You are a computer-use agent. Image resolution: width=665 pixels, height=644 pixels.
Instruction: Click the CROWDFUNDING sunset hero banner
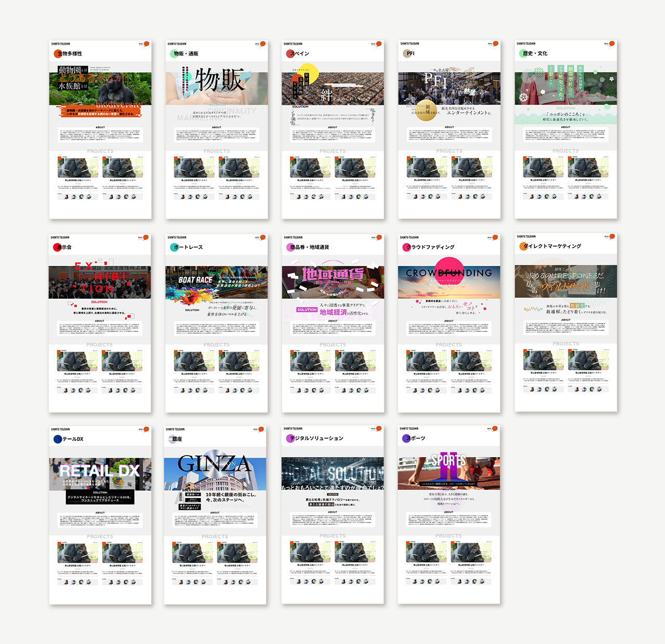tap(449, 282)
